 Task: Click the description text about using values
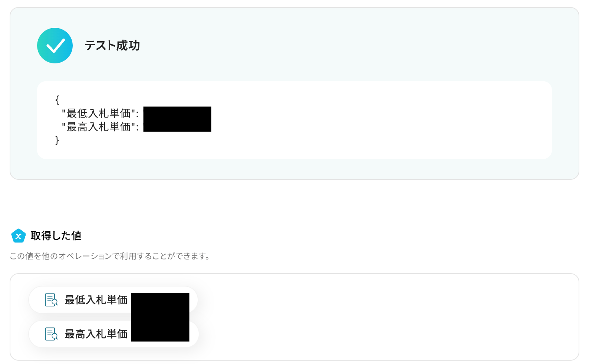[x=110, y=256]
